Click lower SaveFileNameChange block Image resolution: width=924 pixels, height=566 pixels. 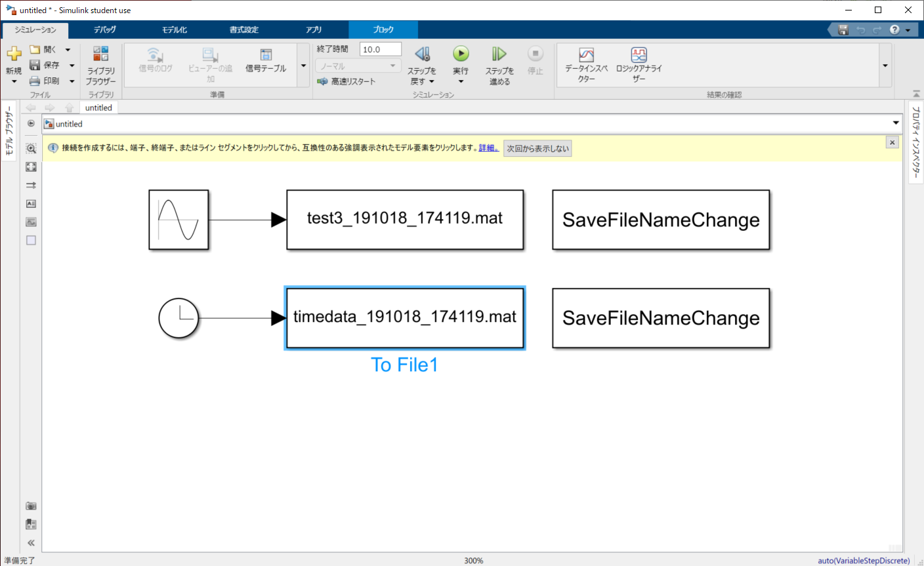click(661, 318)
